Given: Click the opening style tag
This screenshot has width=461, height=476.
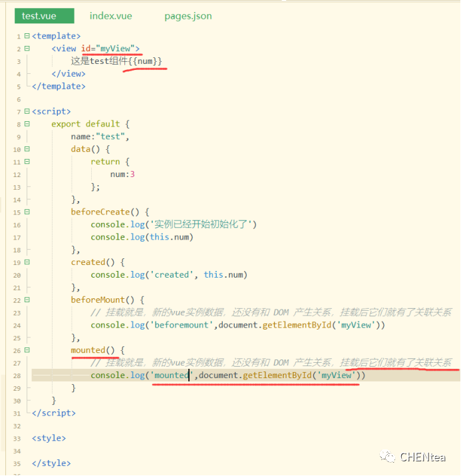Looking at the screenshot, I should click(49, 438).
